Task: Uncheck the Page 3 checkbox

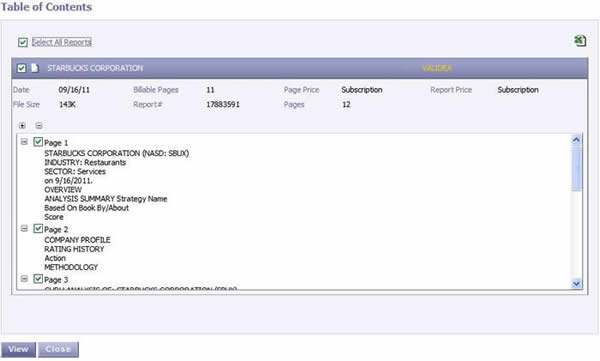Action: pyautogui.click(x=38, y=279)
